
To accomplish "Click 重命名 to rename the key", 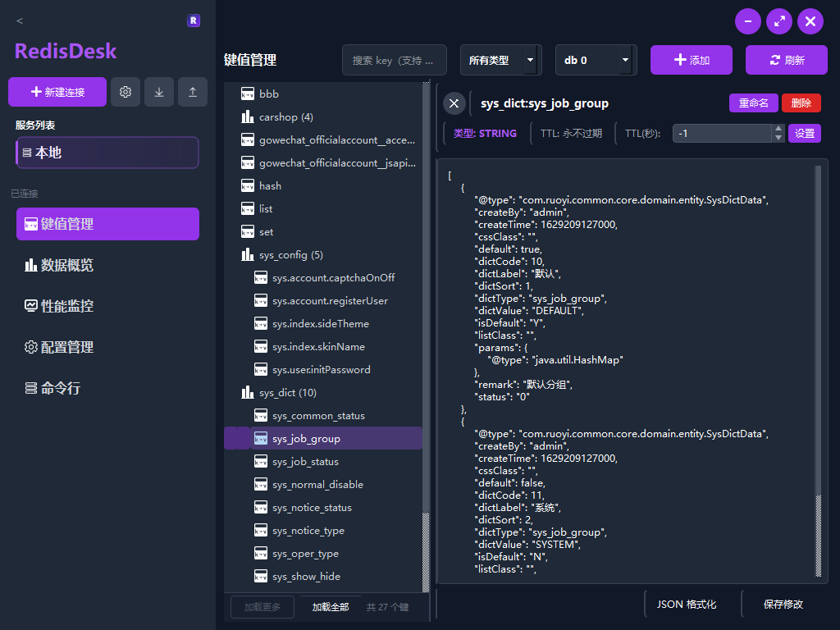I will [x=753, y=103].
